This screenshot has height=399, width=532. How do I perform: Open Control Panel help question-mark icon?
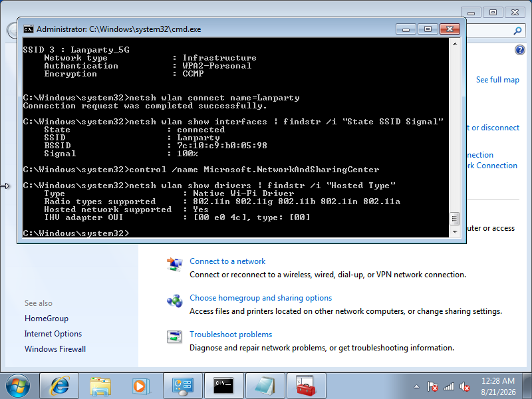coord(519,51)
